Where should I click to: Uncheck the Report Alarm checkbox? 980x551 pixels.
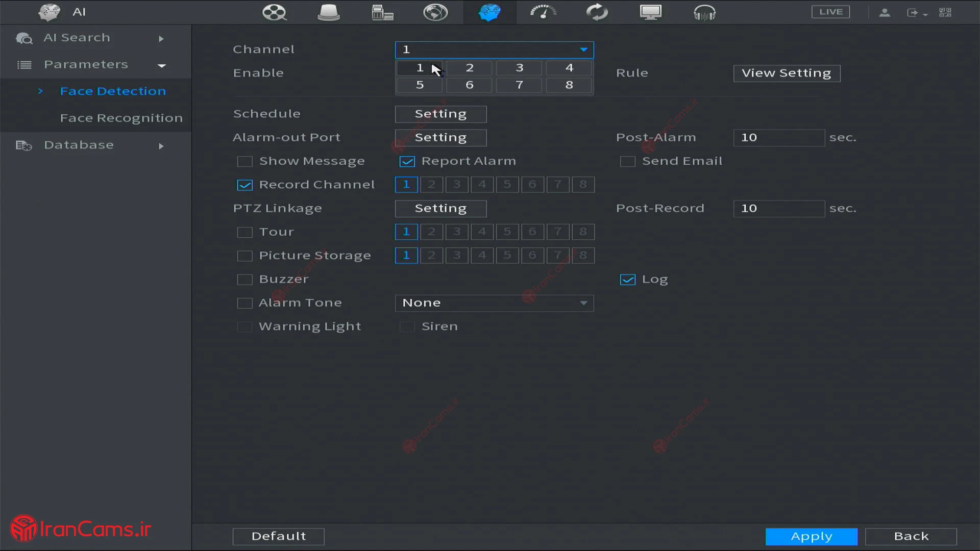407,162
